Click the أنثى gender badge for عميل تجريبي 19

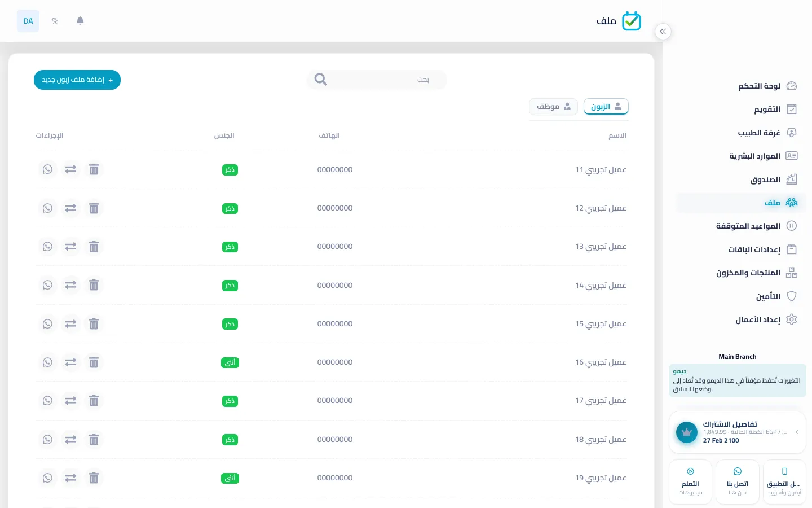click(x=230, y=478)
